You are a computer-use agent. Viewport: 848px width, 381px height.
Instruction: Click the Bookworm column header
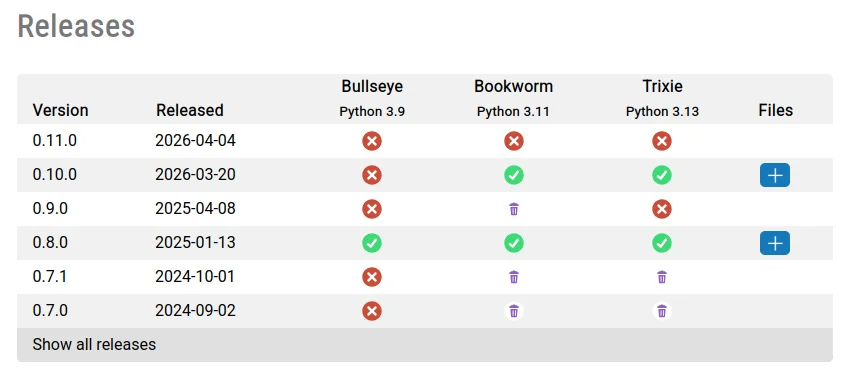(x=513, y=87)
